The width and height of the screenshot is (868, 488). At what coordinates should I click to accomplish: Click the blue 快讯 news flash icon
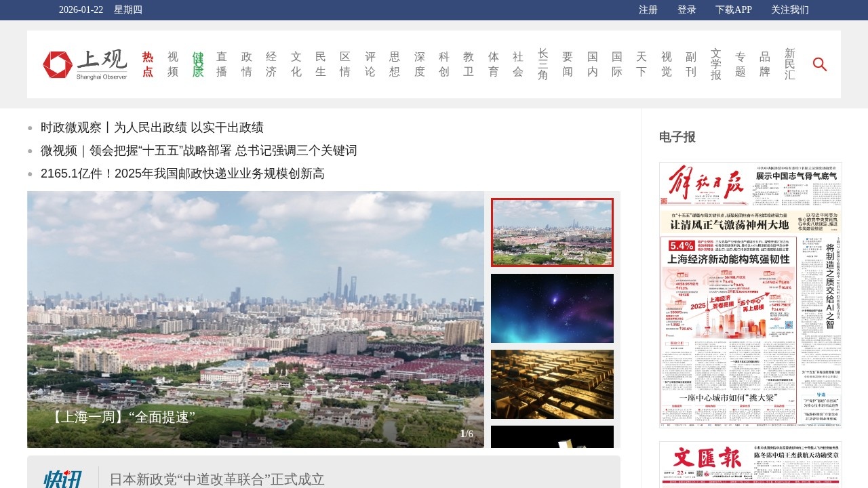coord(62,479)
